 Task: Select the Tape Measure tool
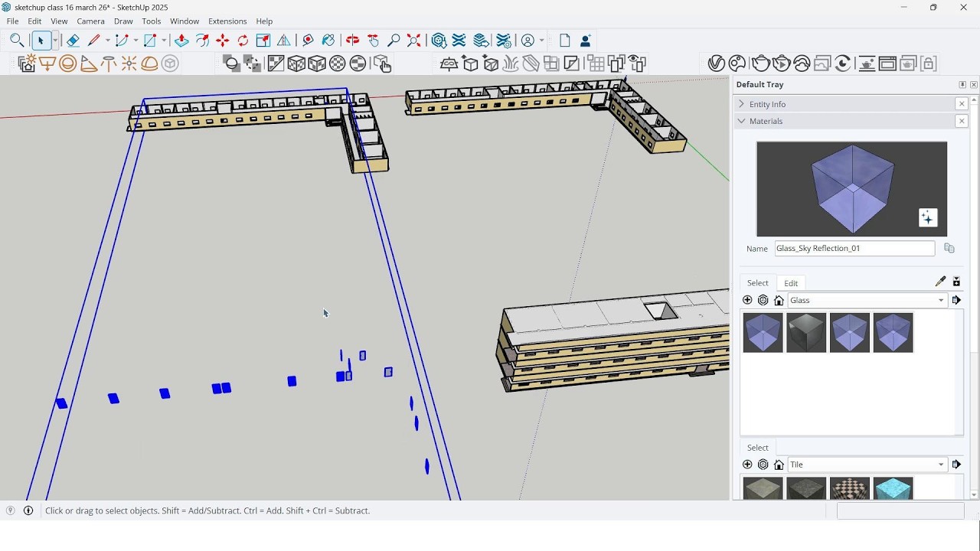[309, 41]
